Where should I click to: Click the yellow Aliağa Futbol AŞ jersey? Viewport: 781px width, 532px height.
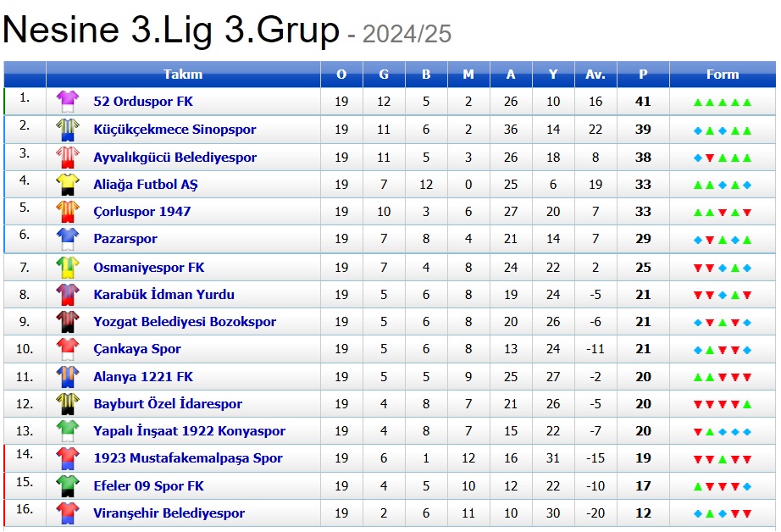(x=67, y=184)
